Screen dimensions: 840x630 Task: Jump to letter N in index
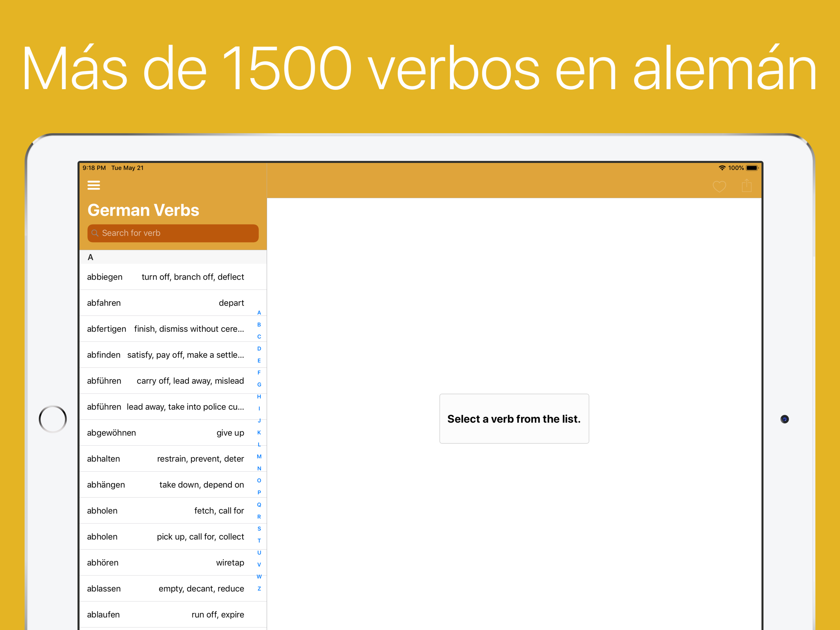pyautogui.click(x=259, y=469)
